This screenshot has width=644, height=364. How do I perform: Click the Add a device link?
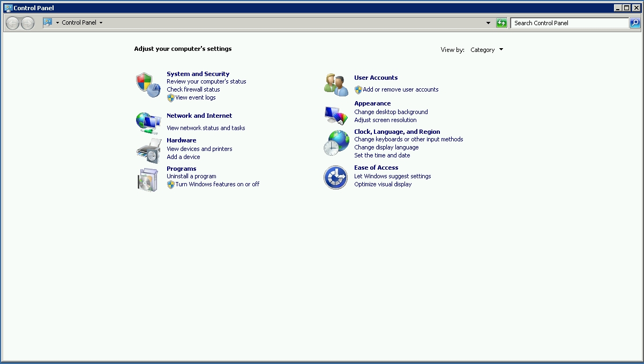183,157
